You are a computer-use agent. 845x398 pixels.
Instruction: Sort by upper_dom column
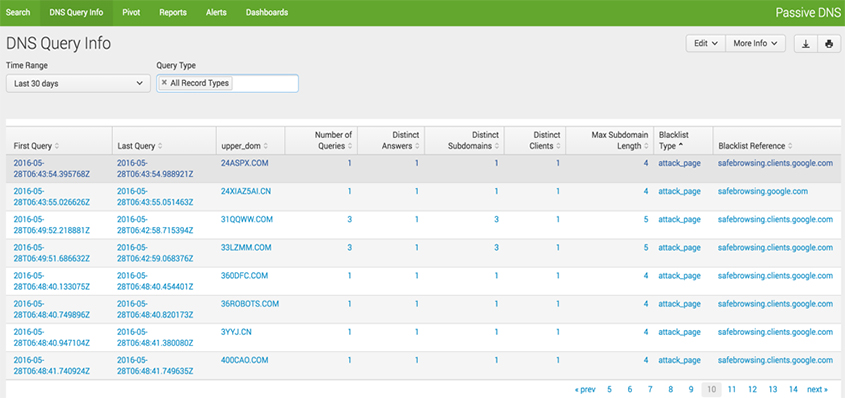(245, 146)
